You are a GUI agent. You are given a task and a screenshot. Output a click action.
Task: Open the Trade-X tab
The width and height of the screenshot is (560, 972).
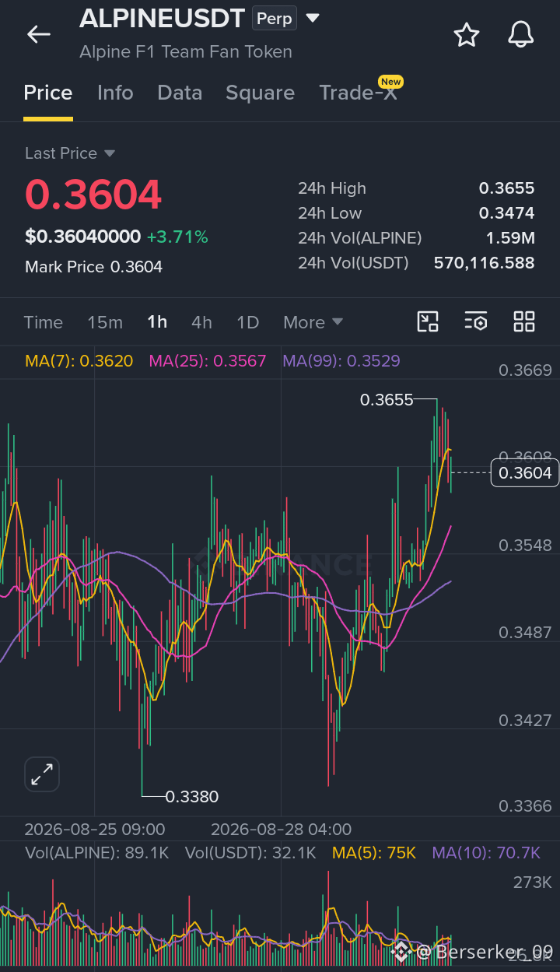tap(359, 93)
